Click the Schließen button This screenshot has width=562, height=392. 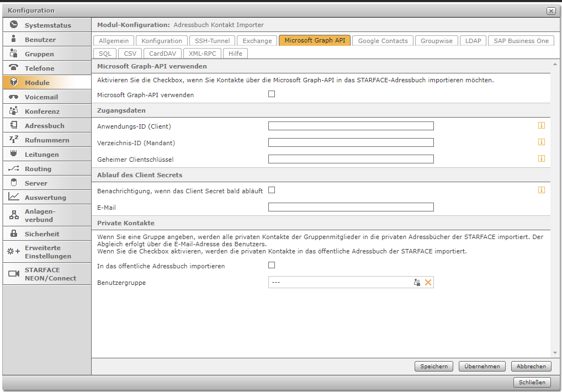click(x=532, y=382)
